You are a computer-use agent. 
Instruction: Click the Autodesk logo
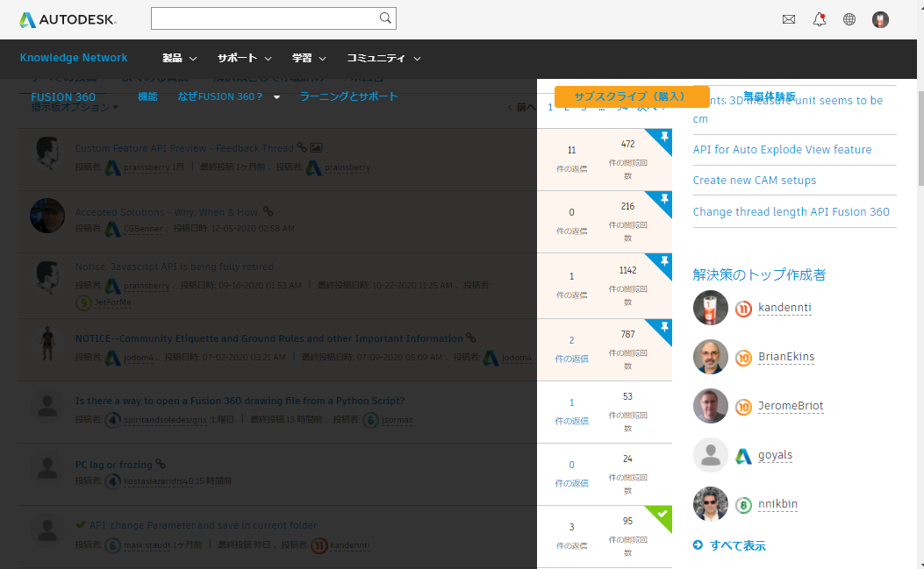[68, 19]
